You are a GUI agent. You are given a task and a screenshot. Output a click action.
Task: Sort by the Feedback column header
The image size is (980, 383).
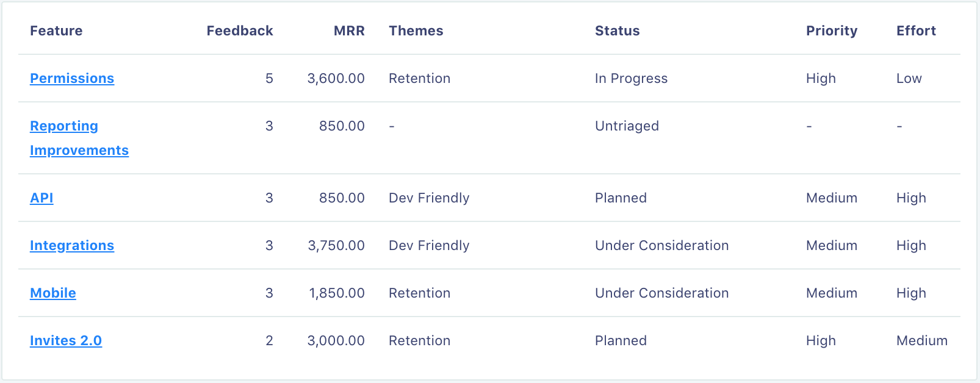(x=240, y=30)
